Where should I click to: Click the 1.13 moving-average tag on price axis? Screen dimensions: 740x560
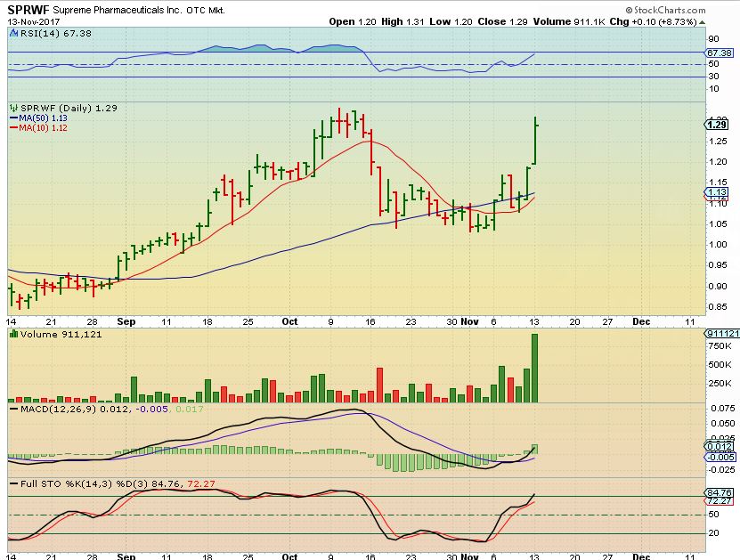[717, 192]
